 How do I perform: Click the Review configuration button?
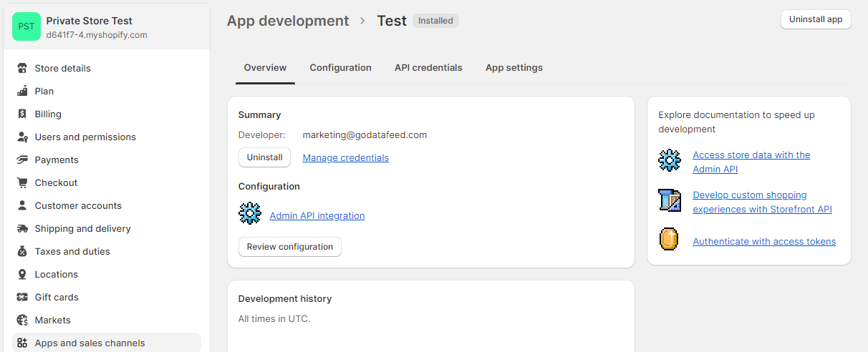pyautogui.click(x=290, y=247)
